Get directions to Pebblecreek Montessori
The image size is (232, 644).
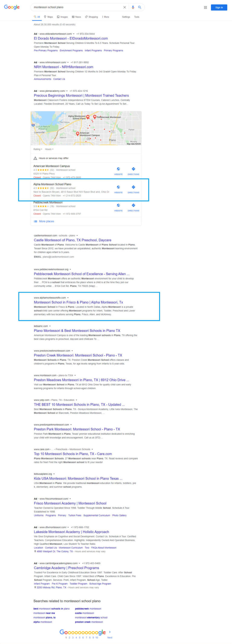pyautogui.click(x=134, y=205)
